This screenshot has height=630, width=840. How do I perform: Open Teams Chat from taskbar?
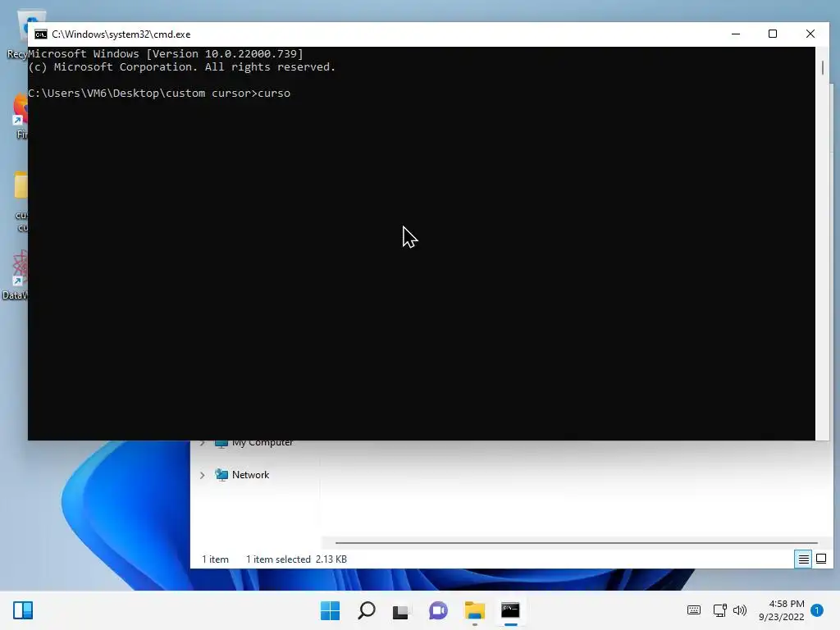pos(438,610)
